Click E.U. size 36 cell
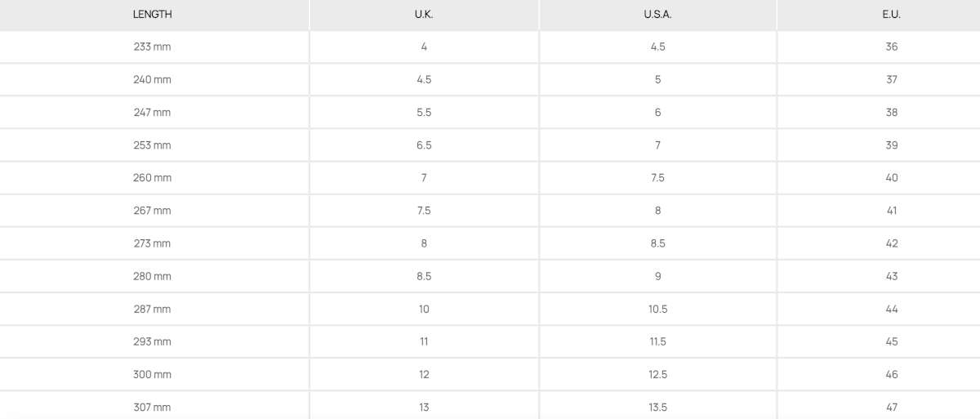This screenshot has height=419, width=980. (x=891, y=47)
